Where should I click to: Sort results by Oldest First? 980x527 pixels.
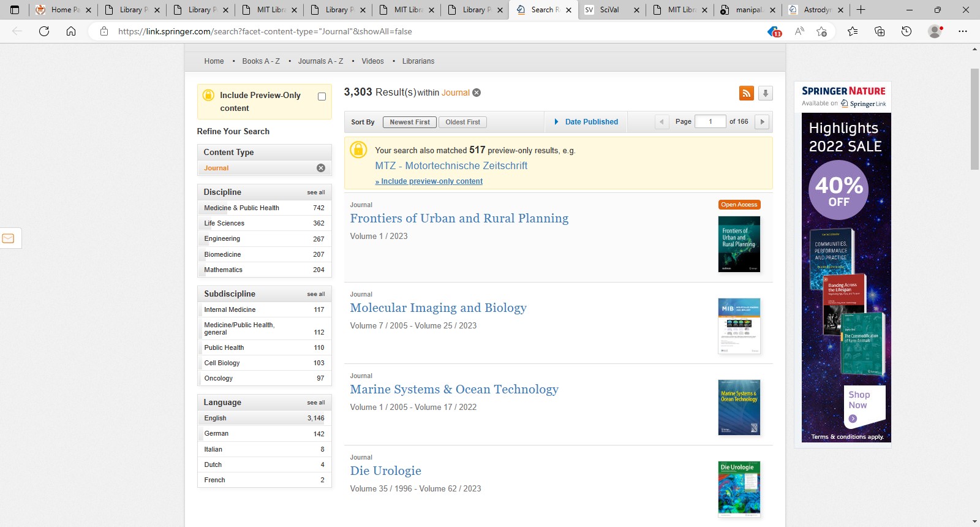pos(462,122)
